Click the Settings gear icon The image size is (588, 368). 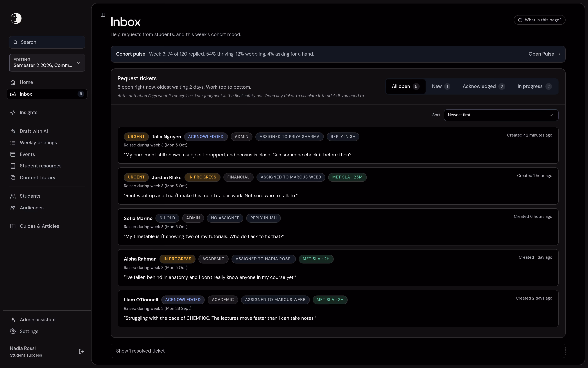(13, 331)
